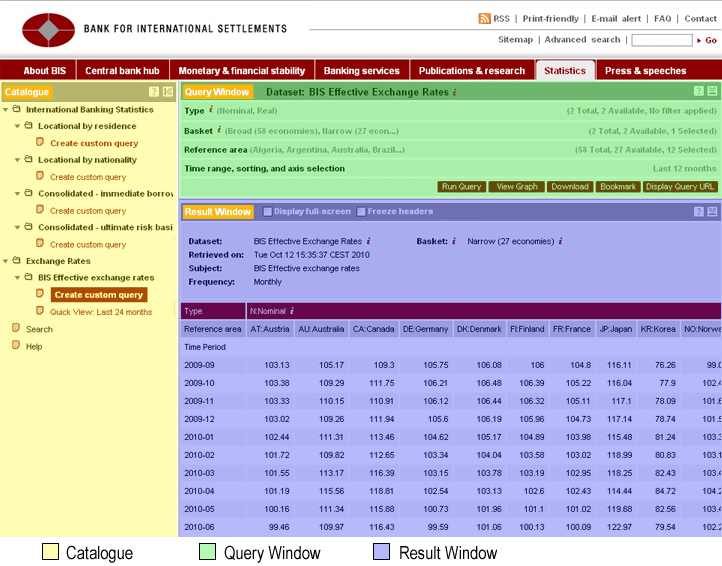The height and width of the screenshot is (566, 722).
Task: Click the info icon next to Basket label in results
Action: click(454, 241)
